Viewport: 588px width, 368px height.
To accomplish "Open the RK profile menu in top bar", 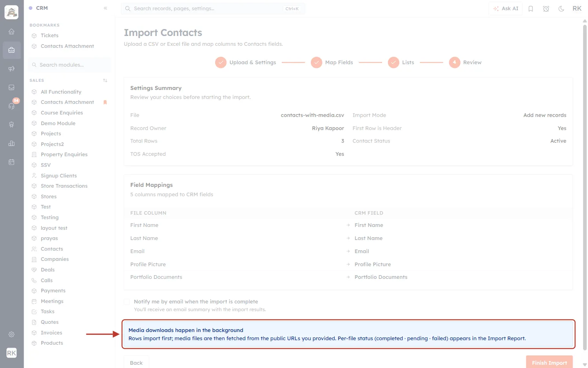I will 577,9.
